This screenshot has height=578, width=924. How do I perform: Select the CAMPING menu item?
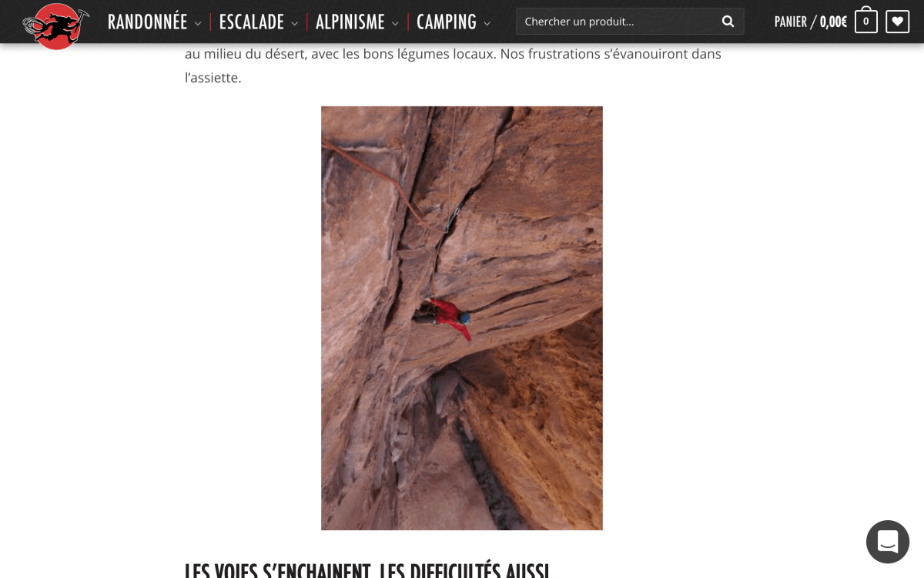[x=447, y=22]
